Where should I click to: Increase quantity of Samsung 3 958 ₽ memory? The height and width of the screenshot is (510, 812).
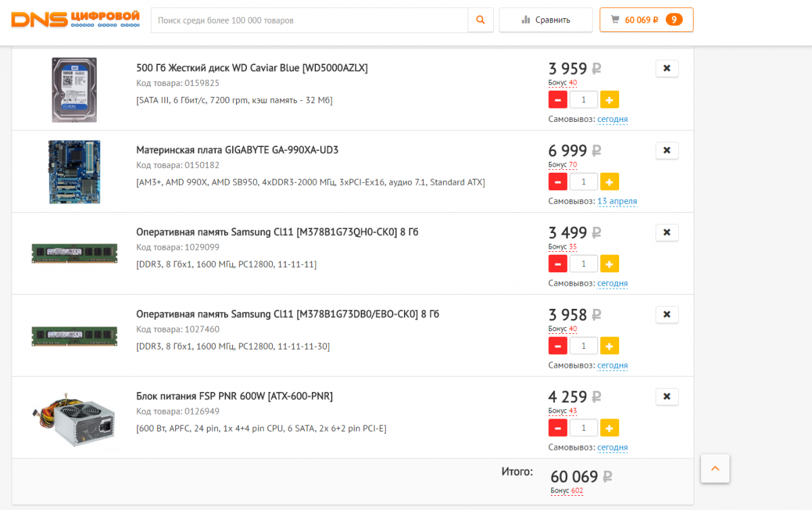click(x=610, y=346)
